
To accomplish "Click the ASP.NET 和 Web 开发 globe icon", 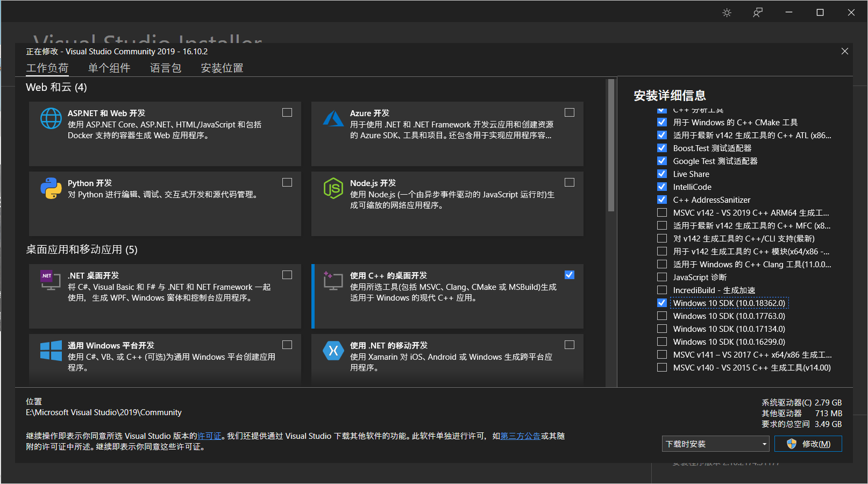I will tap(51, 118).
